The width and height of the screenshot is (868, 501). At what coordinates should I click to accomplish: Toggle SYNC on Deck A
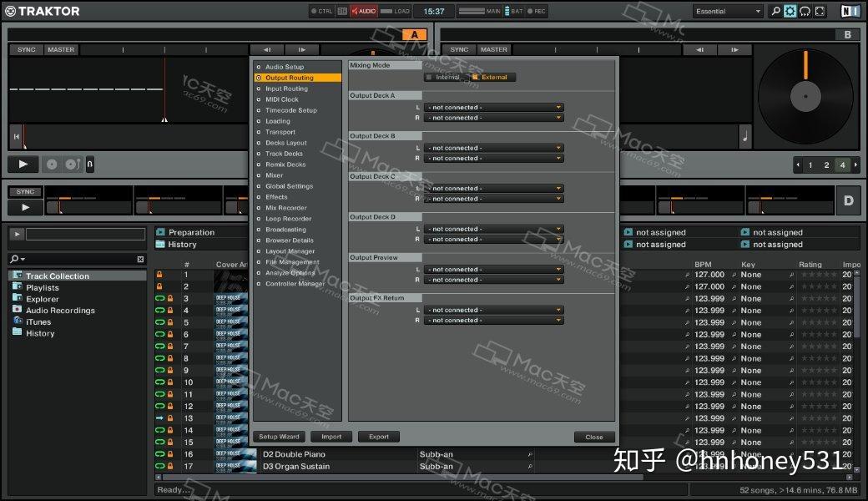[26, 50]
